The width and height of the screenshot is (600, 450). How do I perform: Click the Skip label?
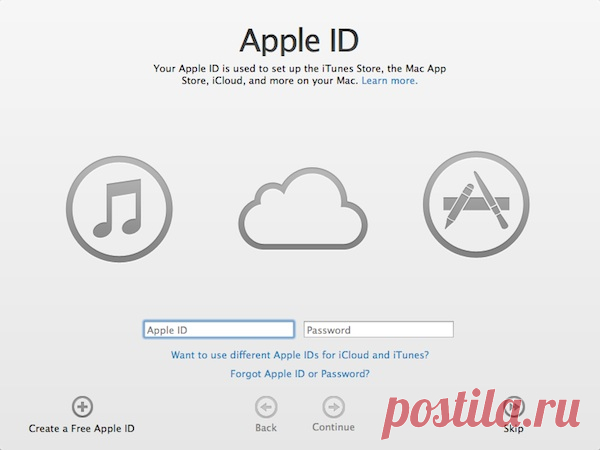(514, 429)
